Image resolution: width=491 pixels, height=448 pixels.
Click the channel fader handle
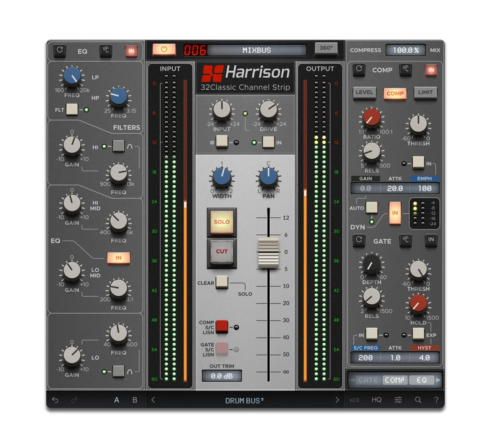click(x=268, y=253)
